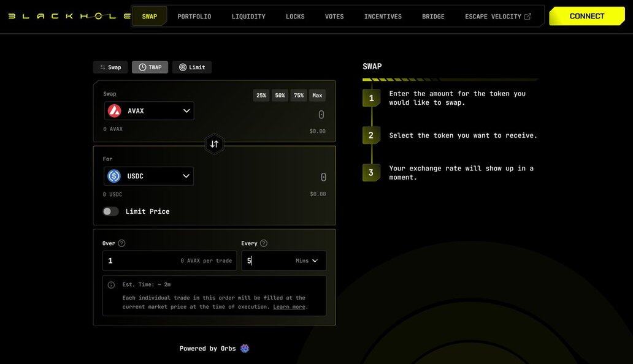The image size is (633, 364).
Task: Switch to Limit order mode
Action: [191, 67]
